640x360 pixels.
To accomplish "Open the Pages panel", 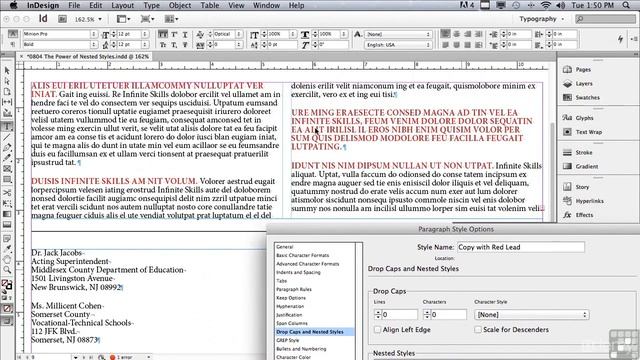I will [578, 69].
